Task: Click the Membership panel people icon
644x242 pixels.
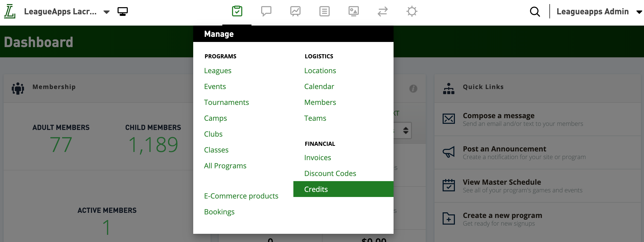Action: tap(18, 88)
